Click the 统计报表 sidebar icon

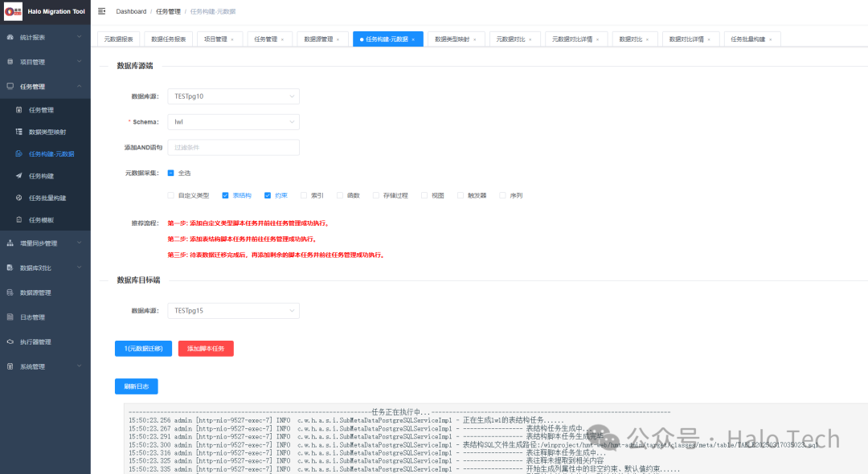[x=10, y=37]
